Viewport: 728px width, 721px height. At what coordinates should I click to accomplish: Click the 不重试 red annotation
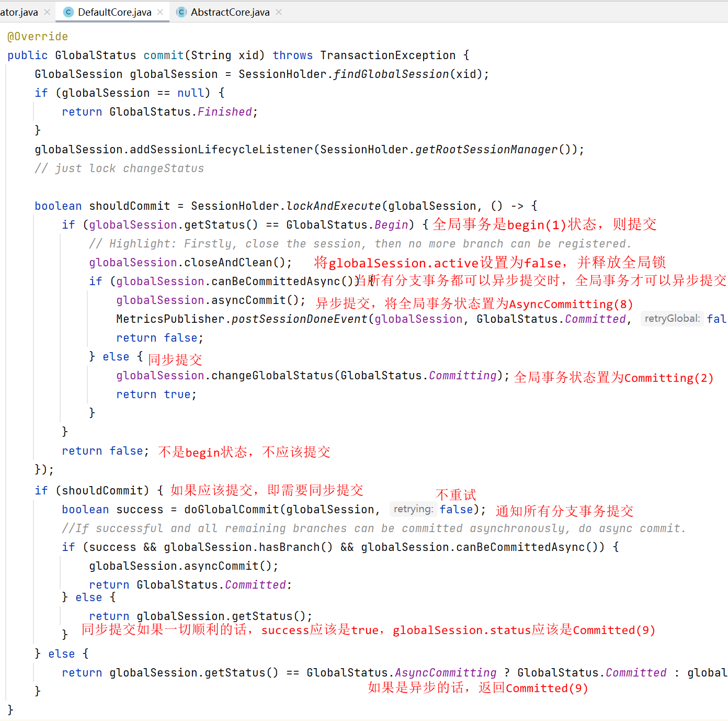coord(456,495)
